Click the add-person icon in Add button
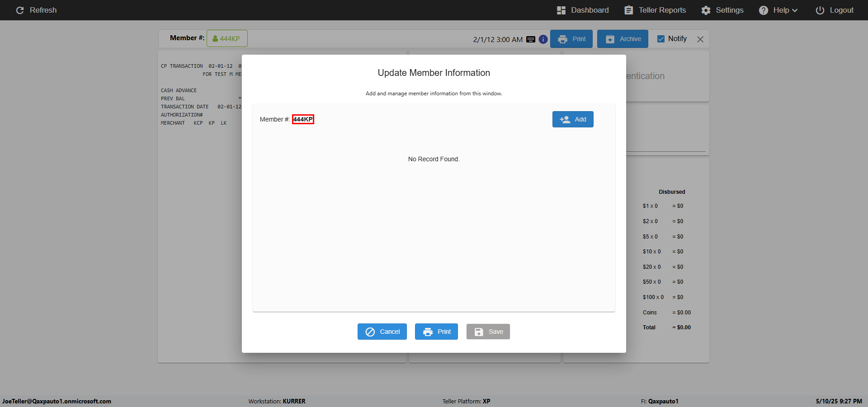 click(x=565, y=119)
